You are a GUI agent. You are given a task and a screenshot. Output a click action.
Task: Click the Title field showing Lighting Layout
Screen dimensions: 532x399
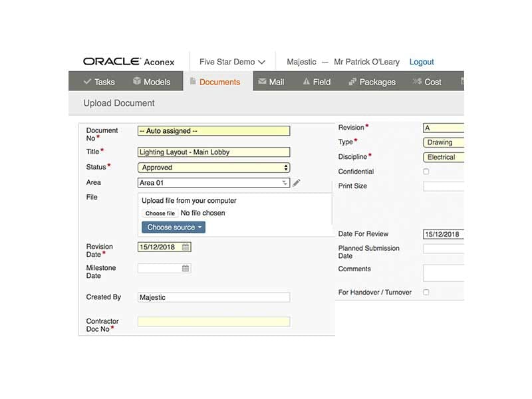(213, 152)
